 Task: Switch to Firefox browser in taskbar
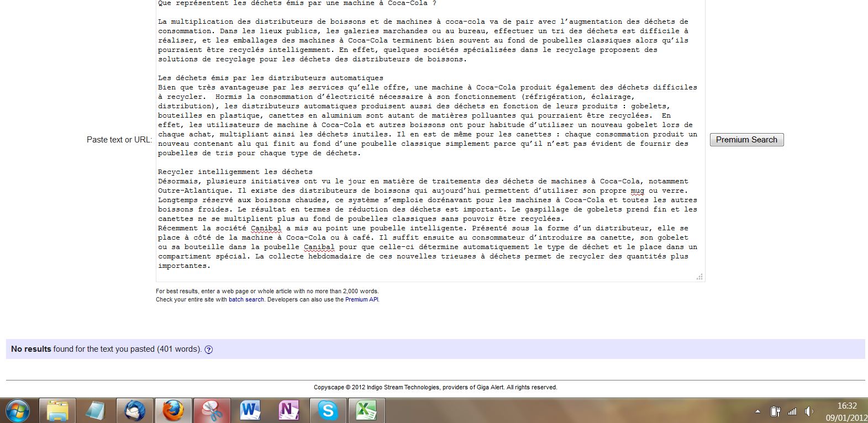173,411
